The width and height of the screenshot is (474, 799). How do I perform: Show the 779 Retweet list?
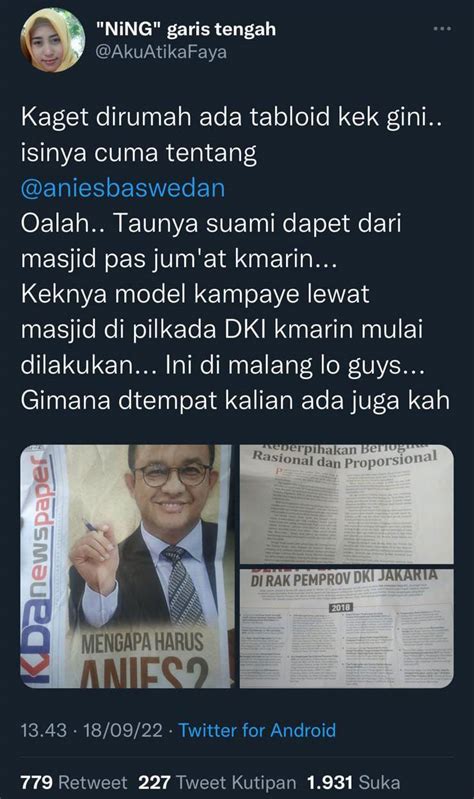click(x=74, y=782)
